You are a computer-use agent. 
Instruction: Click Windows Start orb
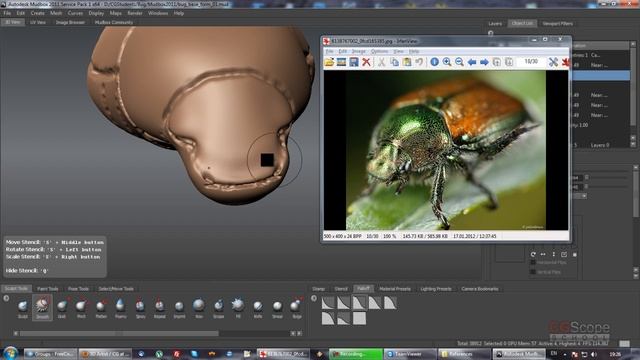coord(10,353)
